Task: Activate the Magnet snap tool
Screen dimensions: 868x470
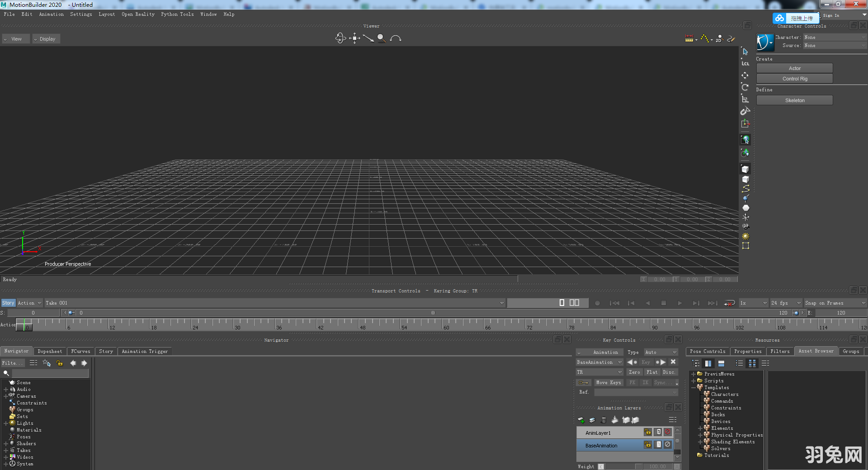Action: 745,111
